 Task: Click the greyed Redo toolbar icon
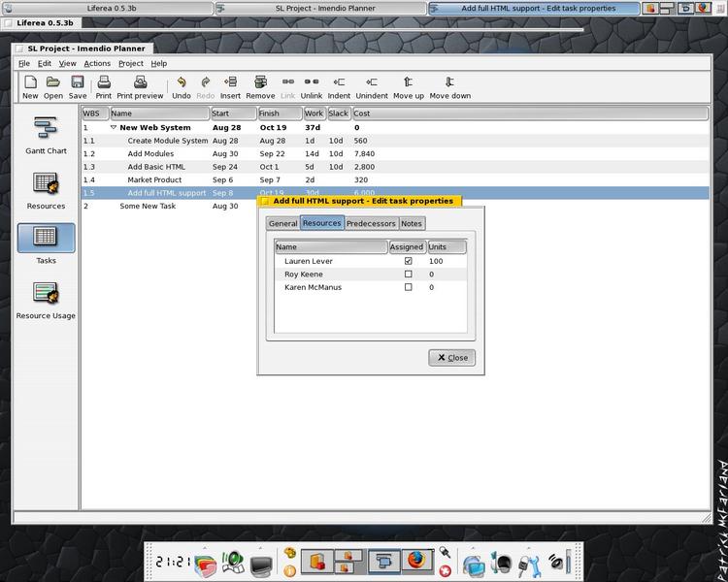[x=205, y=87]
